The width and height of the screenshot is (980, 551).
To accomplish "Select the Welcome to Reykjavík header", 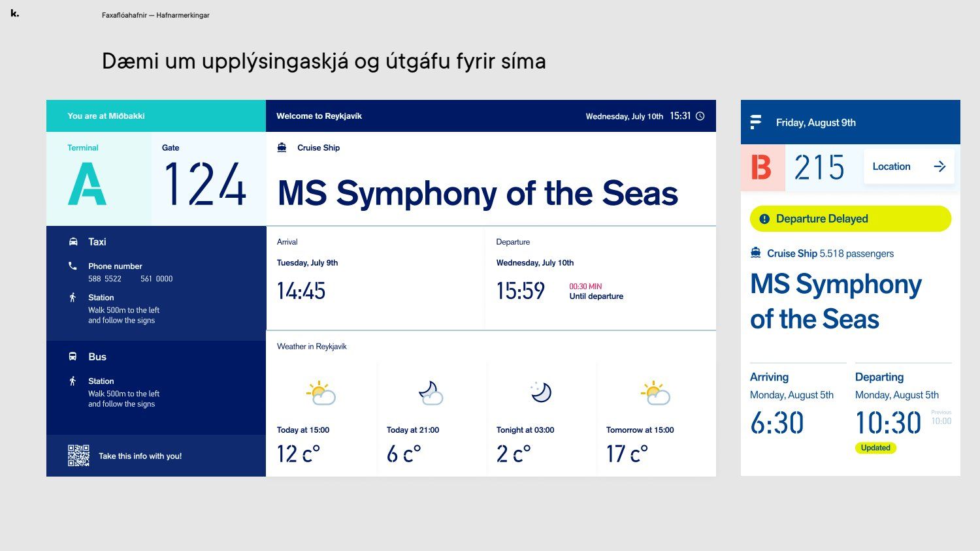I will click(319, 116).
